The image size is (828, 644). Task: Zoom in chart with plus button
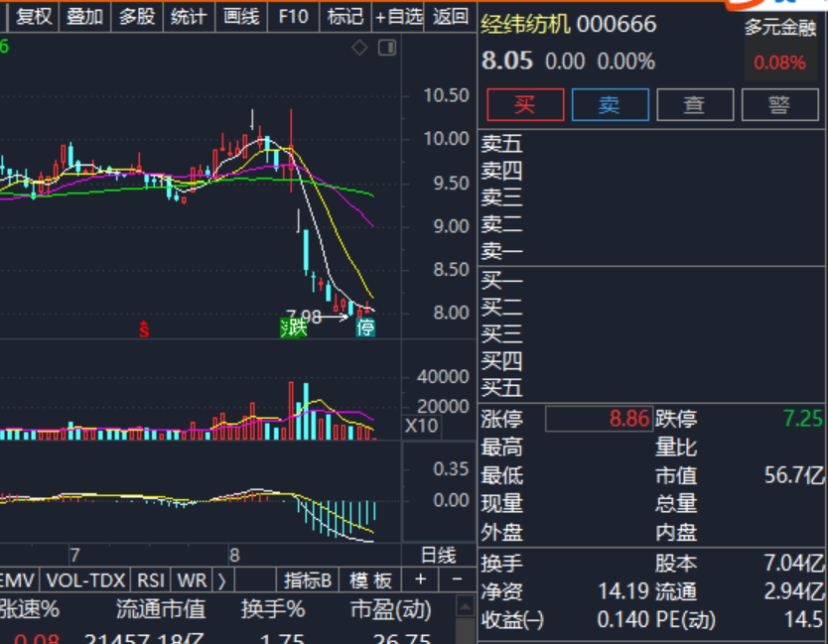(x=421, y=580)
